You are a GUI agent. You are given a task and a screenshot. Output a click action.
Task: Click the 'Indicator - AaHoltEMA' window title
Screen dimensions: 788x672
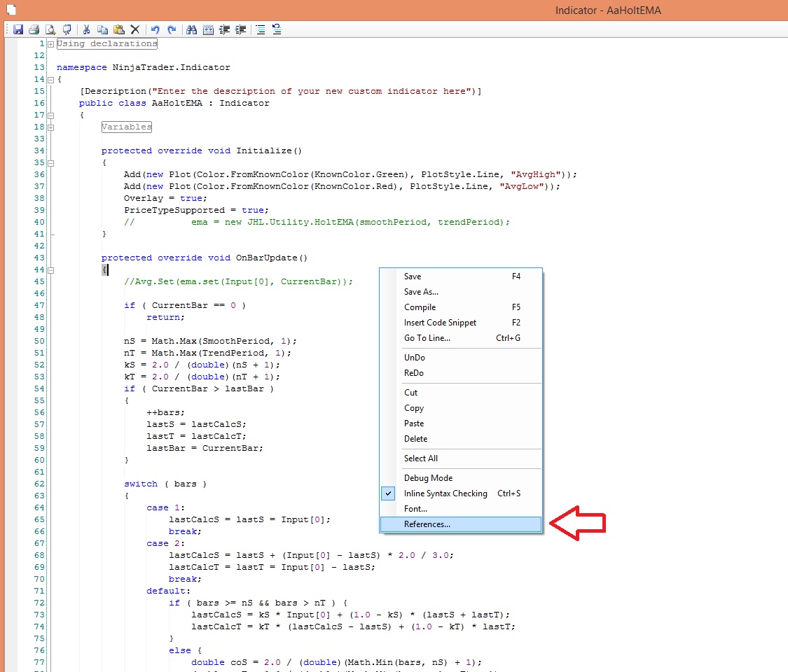point(608,10)
